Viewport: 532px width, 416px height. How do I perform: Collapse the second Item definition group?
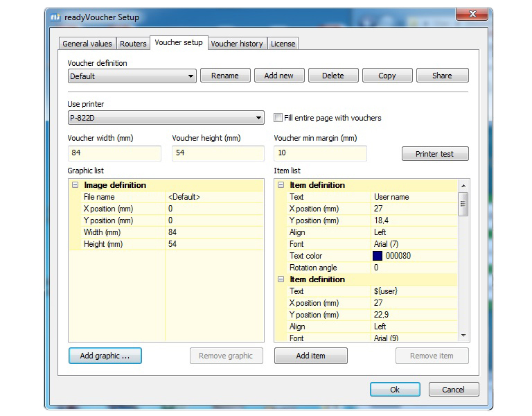281,279
